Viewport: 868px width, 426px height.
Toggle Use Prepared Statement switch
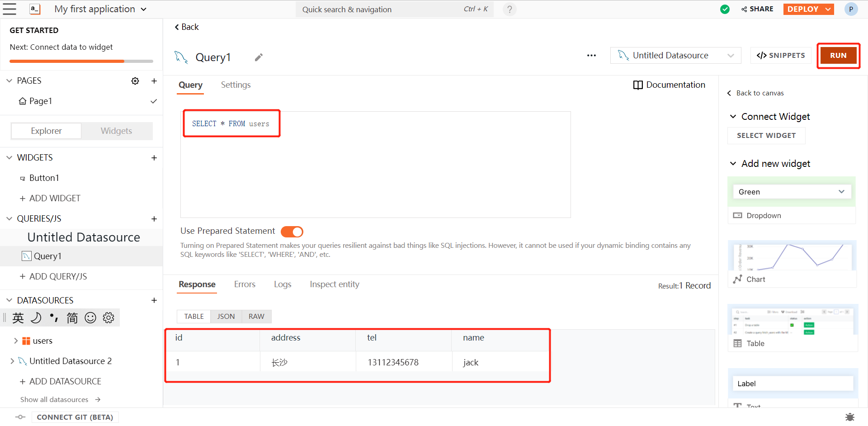(x=292, y=232)
